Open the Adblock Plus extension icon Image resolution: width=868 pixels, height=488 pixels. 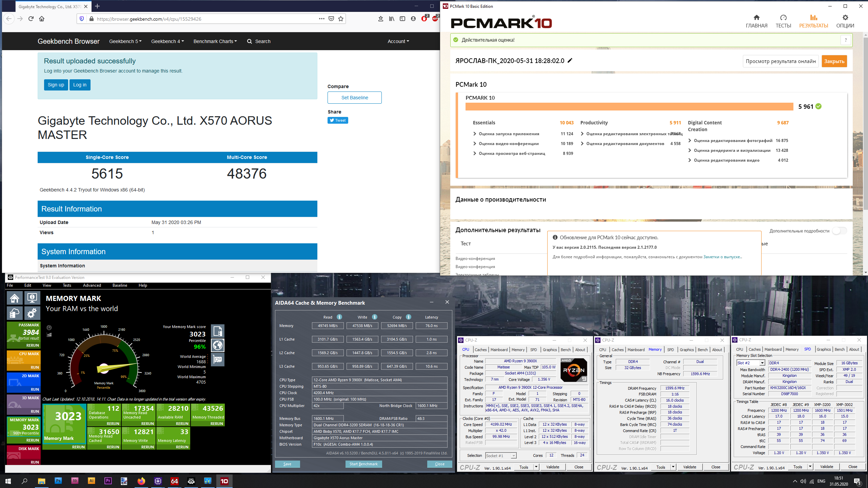coord(435,19)
